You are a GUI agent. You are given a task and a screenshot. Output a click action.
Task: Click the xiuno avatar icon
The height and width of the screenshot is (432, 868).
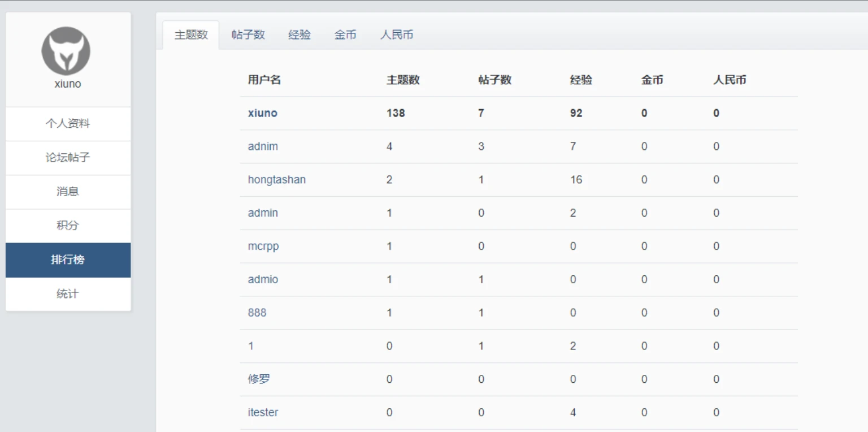[67, 50]
